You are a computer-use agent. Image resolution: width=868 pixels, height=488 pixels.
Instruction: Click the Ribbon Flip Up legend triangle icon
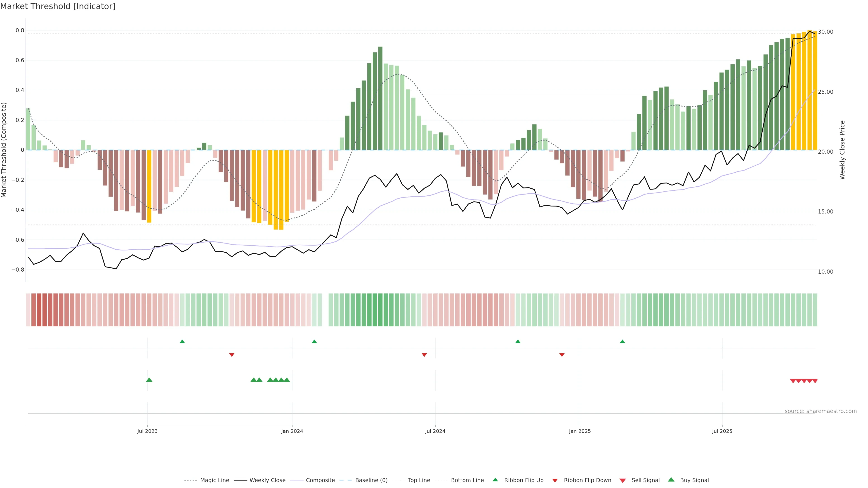(495, 480)
